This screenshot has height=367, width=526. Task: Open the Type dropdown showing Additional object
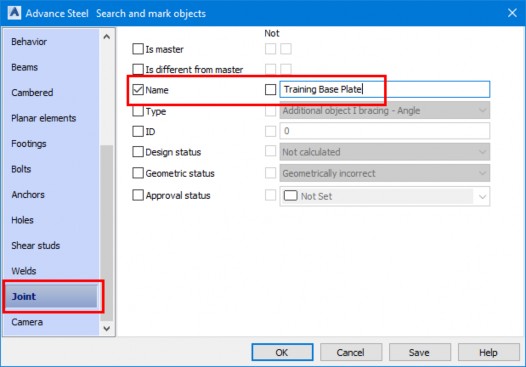point(385,110)
